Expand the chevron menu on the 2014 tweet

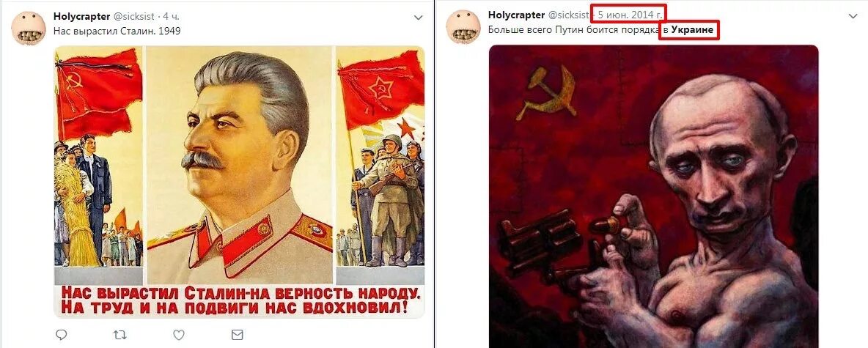[853, 17]
